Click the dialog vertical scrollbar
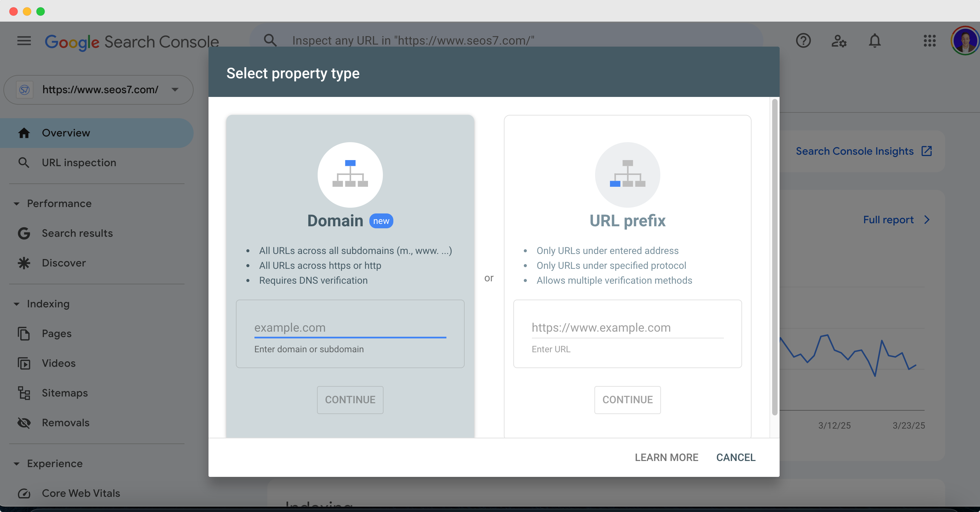This screenshot has width=980, height=512. pyautogui.click(x=774, y=257)
